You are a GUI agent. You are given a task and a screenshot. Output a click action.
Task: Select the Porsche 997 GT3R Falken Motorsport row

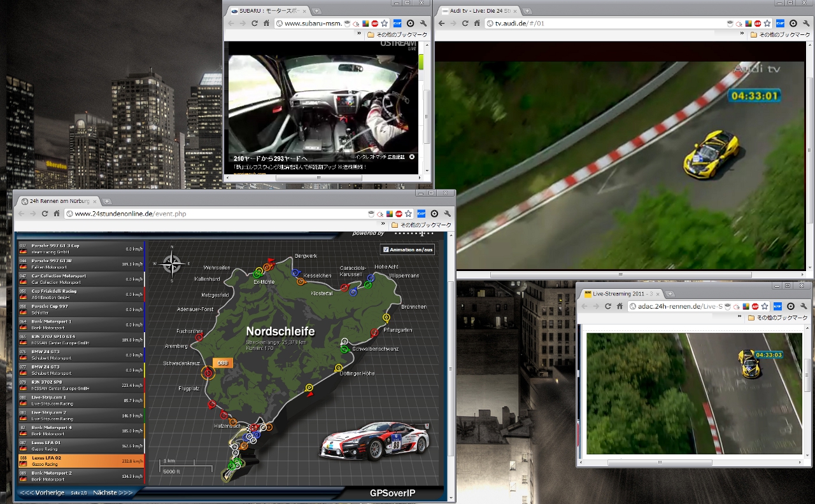81,263
